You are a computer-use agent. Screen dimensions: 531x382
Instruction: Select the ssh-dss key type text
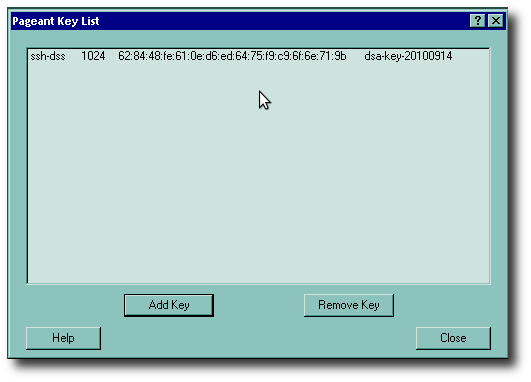48,56
